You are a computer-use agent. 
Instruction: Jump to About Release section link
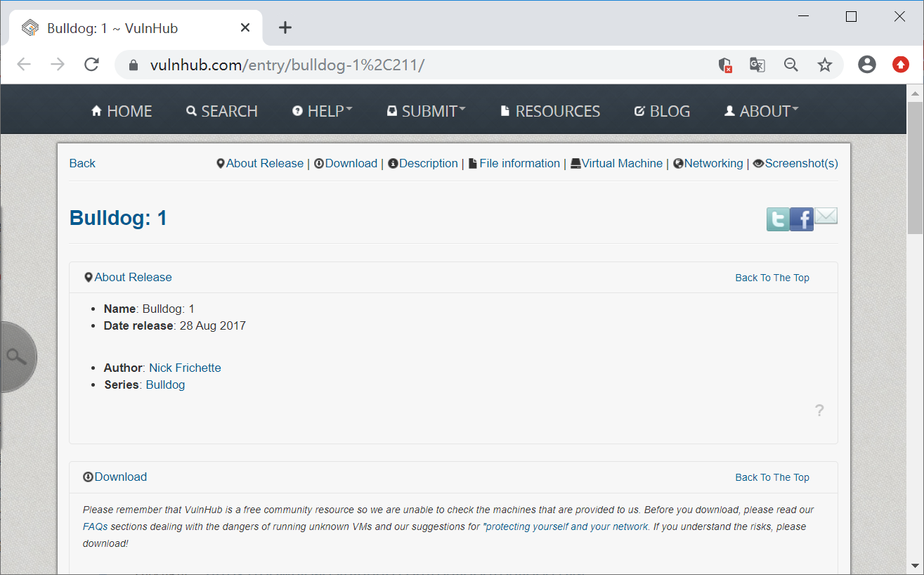pyautogui.click(x=260, y=163)
